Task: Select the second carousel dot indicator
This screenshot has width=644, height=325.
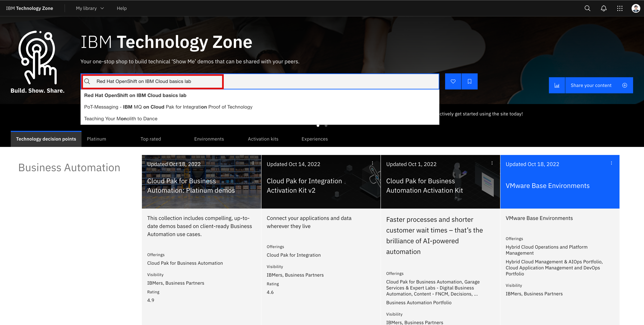Action: point(326,126)
